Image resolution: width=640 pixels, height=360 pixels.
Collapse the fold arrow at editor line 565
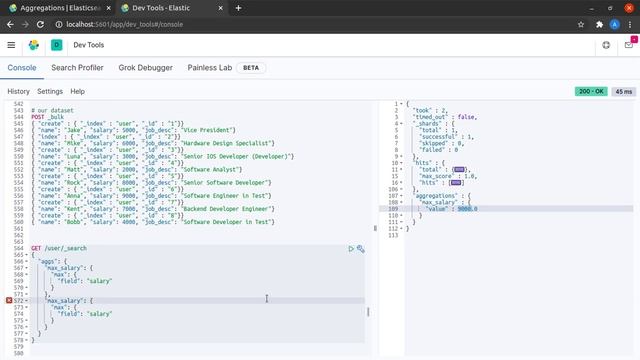point(27,255)
